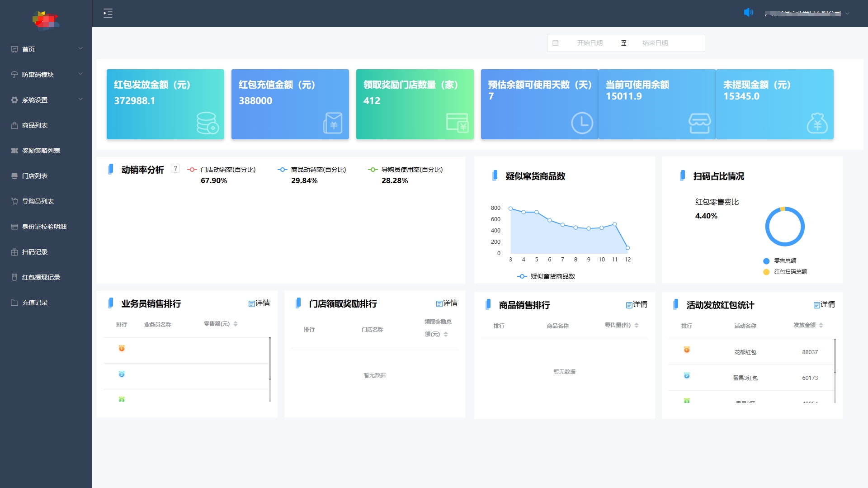
Task: Open 身份证校验明细 in the sidebar
Action: (x=46, y=227)
